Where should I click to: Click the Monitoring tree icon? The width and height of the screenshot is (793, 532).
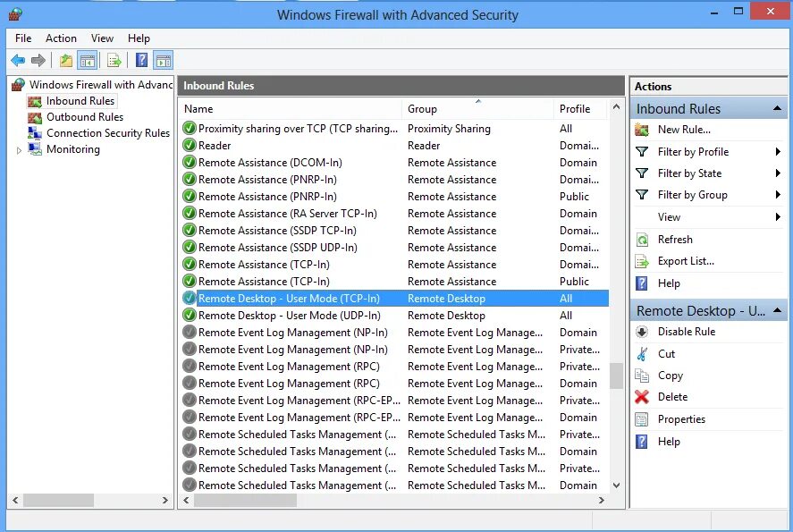[x=35, y=149]
